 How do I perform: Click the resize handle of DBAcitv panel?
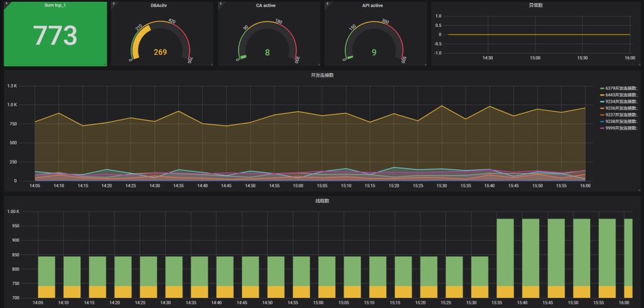212,64
